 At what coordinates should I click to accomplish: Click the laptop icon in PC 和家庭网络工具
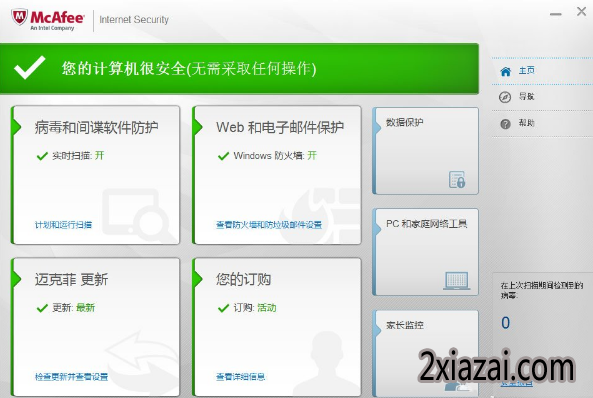coord(457,281)
